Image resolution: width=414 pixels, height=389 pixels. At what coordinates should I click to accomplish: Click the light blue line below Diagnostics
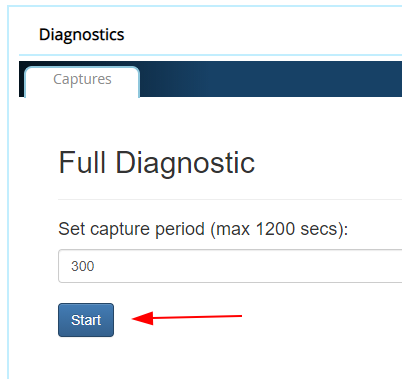210,55
